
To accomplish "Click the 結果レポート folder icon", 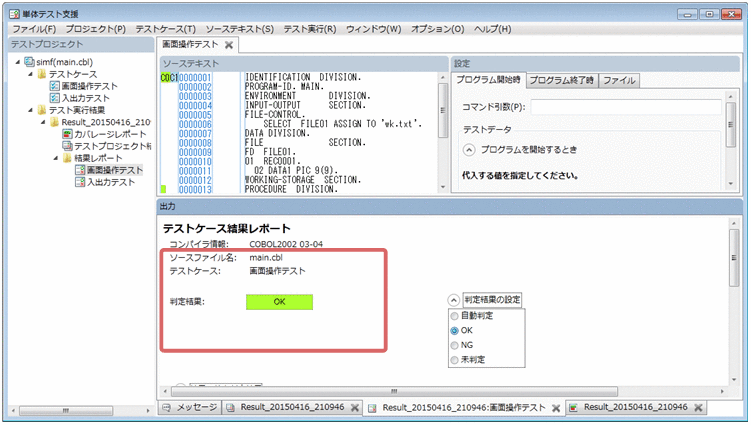I will coord(68,158).
